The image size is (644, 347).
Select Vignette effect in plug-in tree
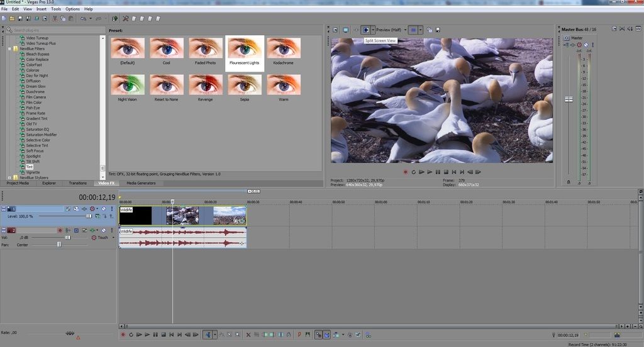pos(33,172)
